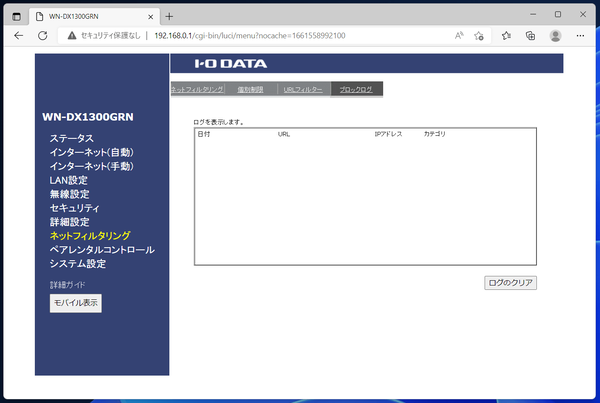Open システム設定 in the sidebar
The image size is (600, 403).
coord(78,264)
